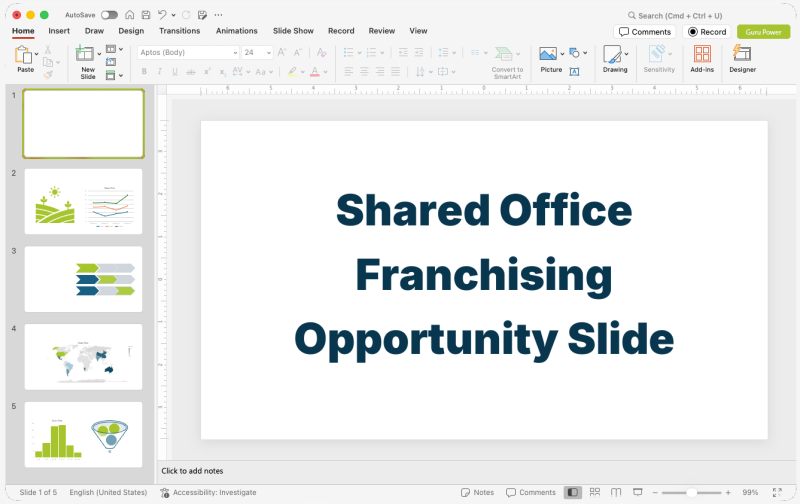Viewport: 800px width, 504px height.
Task: Toggle Strikethrough formatting
Action: click(190, 71)
